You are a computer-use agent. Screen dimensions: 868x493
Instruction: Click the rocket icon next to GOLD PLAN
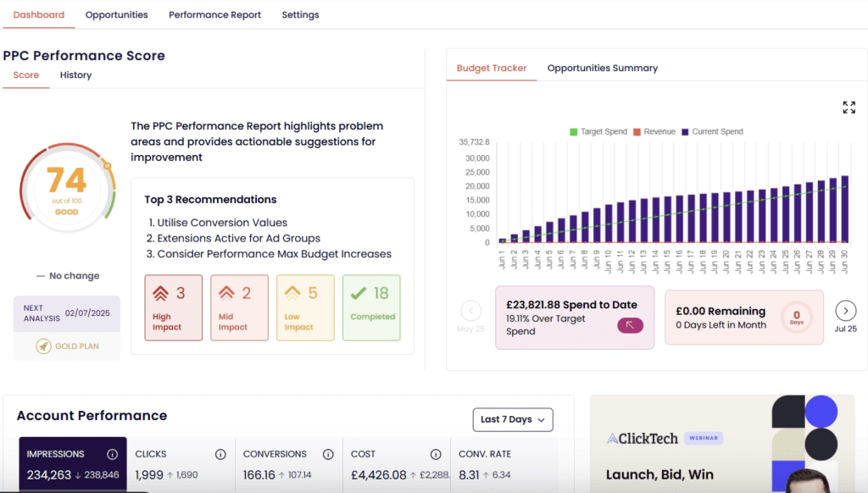[43, 346]
